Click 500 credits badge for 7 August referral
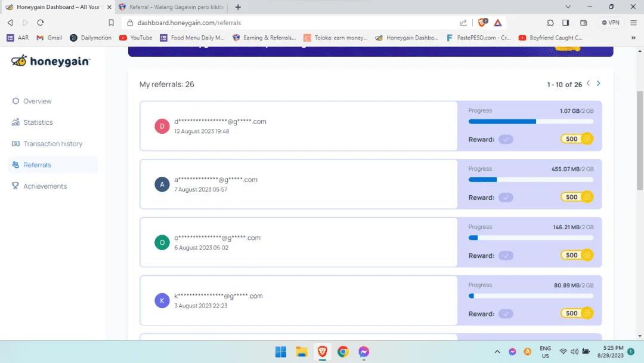Image resolution: width=644 pixels, height=363 pixels. point(577,197)
